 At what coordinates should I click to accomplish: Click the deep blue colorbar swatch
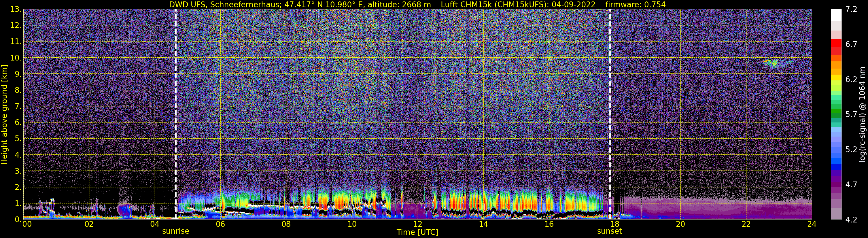836,167
